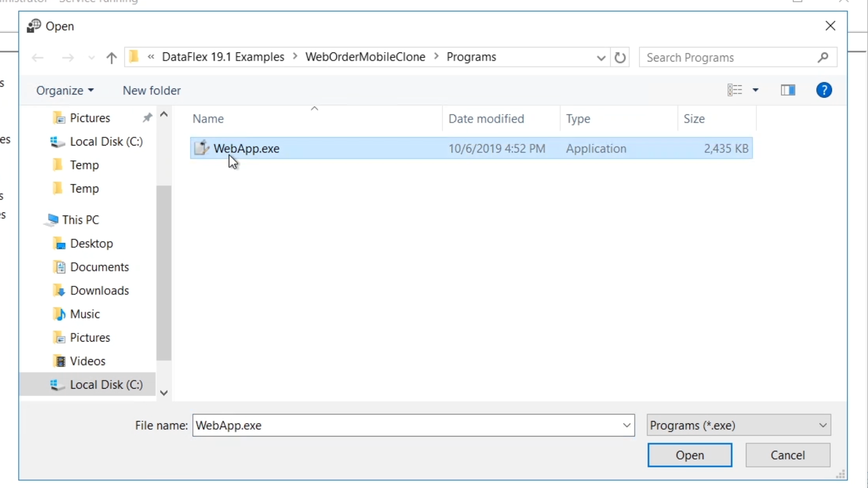Open the Programs (*.exe) file type filter
The image size is (868, 488).
(x=738, y=425)
